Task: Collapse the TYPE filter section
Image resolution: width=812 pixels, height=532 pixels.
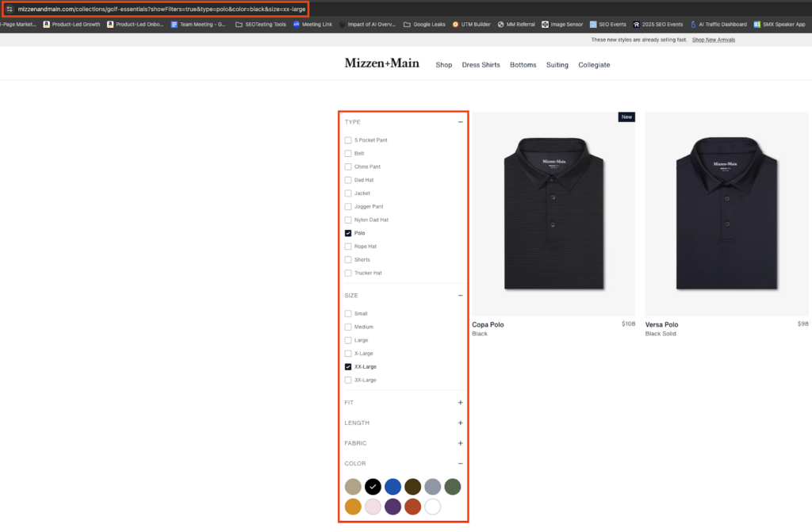Action: point(461,122)
